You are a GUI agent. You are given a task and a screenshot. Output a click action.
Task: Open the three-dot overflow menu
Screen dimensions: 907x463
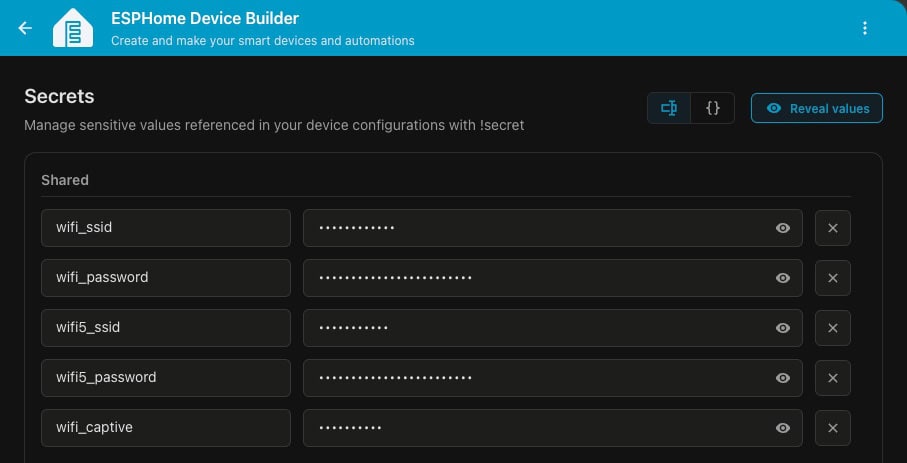864,28
